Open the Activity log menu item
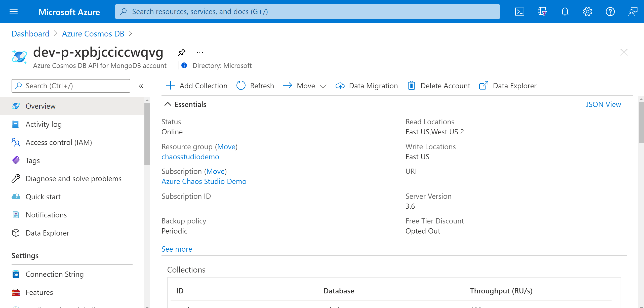Screen dimensions: 644x308 click(x=44, y=124)
